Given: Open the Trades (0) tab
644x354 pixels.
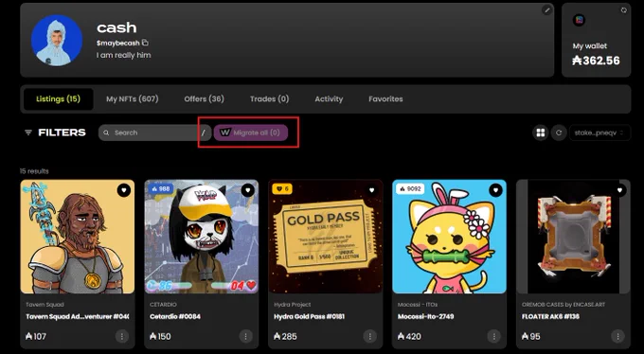Looking at the screenshot, I should point(269,99).
